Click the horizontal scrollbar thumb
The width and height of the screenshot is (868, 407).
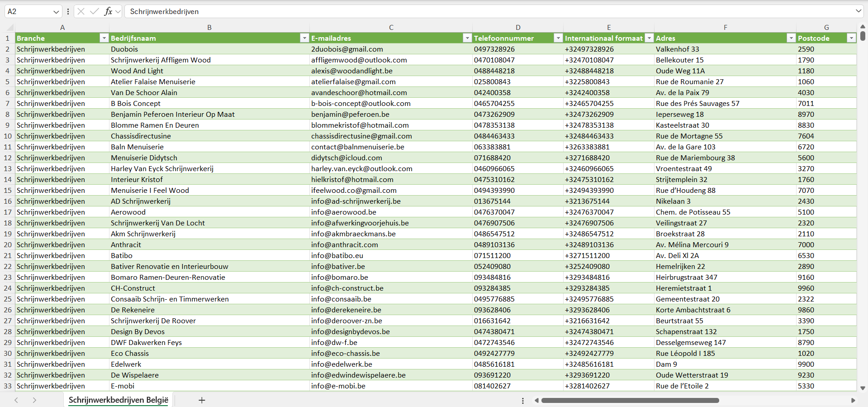[630, 400]
